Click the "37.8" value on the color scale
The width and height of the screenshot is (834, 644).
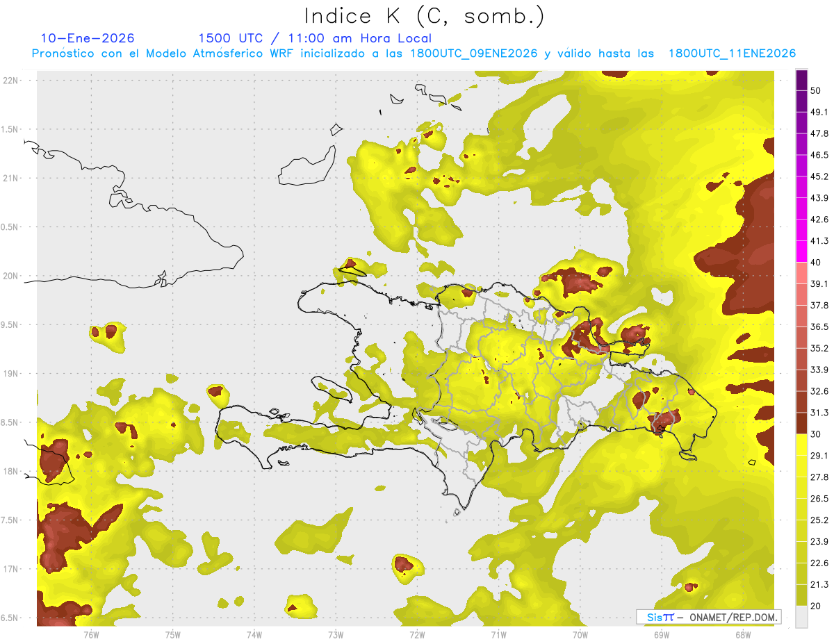click(819, 305)
